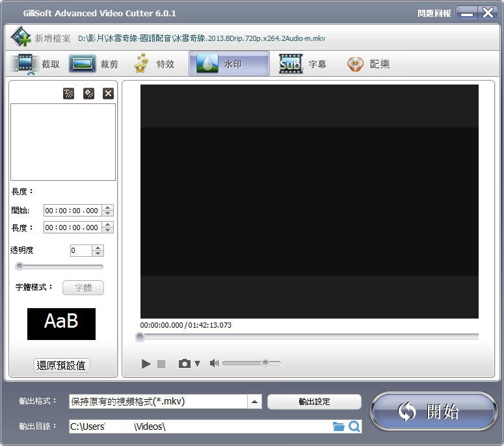Click the 字體 font button
This screenshot has width=504, height=446.
pyautogui.click(x=83, y=287)
